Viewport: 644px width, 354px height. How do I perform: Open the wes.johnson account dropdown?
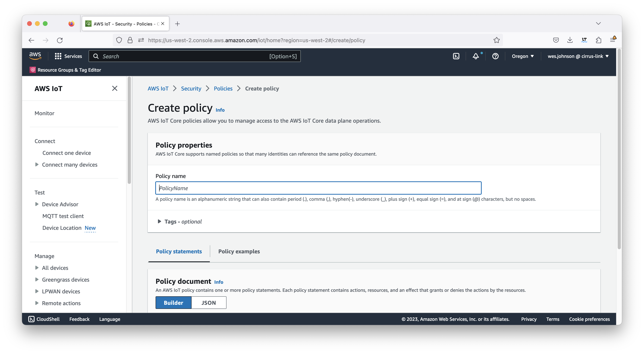[x=578, y=56]
